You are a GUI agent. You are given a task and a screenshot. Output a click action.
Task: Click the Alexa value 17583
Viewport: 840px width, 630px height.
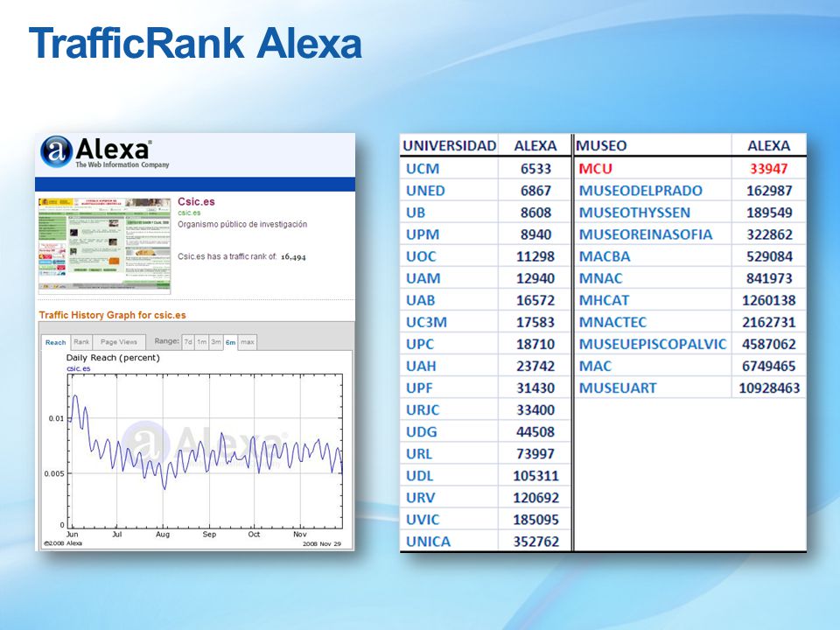(535, 323)
